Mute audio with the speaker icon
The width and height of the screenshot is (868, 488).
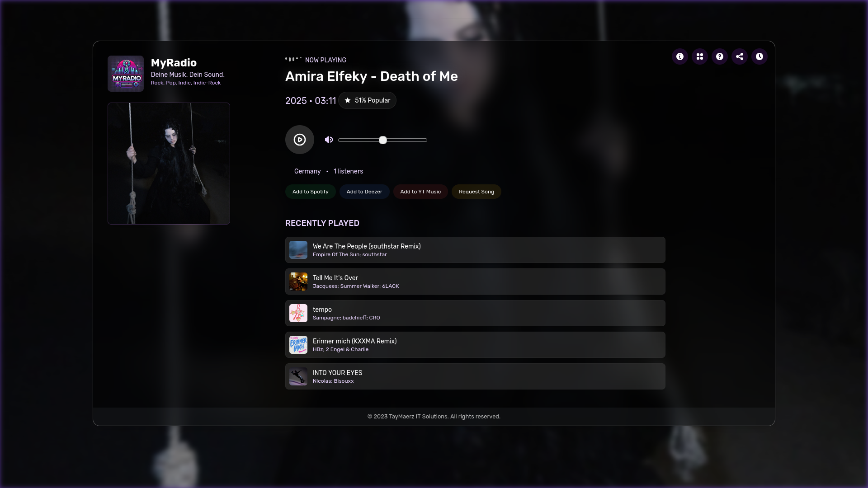[x=329, y=140]
